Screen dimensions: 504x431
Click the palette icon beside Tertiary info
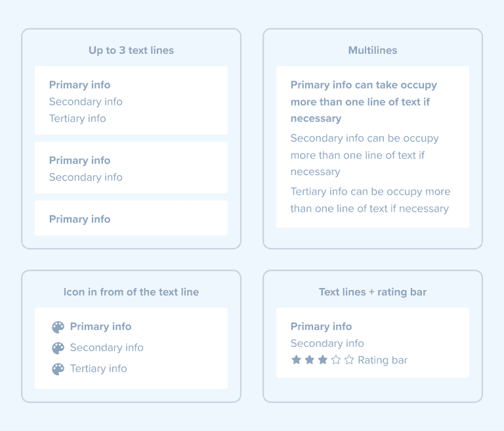tap(58, 369)
